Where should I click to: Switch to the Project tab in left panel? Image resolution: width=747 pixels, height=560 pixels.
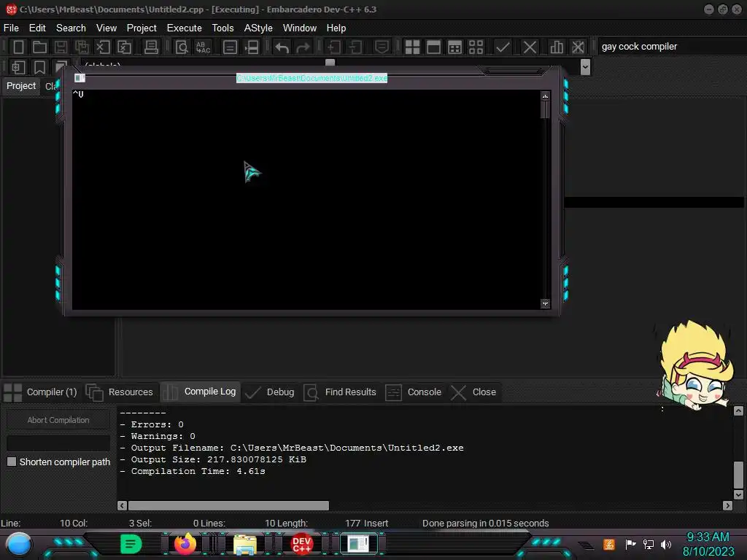tap(21, 86)
